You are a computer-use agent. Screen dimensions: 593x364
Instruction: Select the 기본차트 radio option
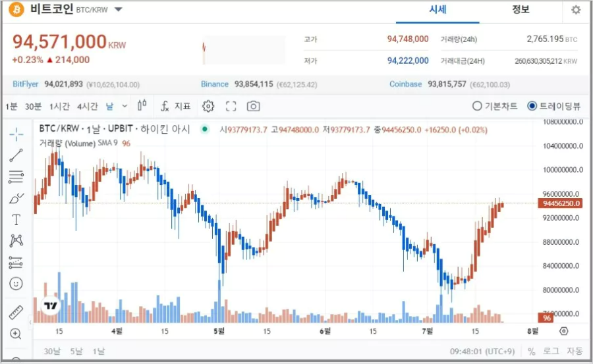[495, 106]
